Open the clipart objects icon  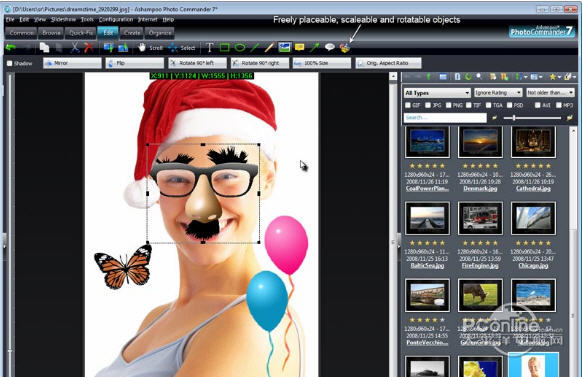tap(345, 48)
